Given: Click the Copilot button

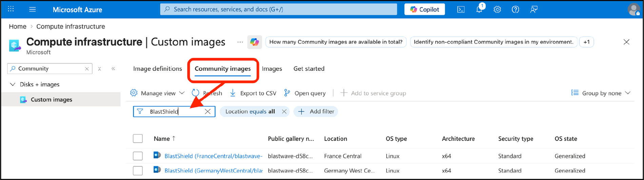Looking at the screenshot, I should [425, 9].
